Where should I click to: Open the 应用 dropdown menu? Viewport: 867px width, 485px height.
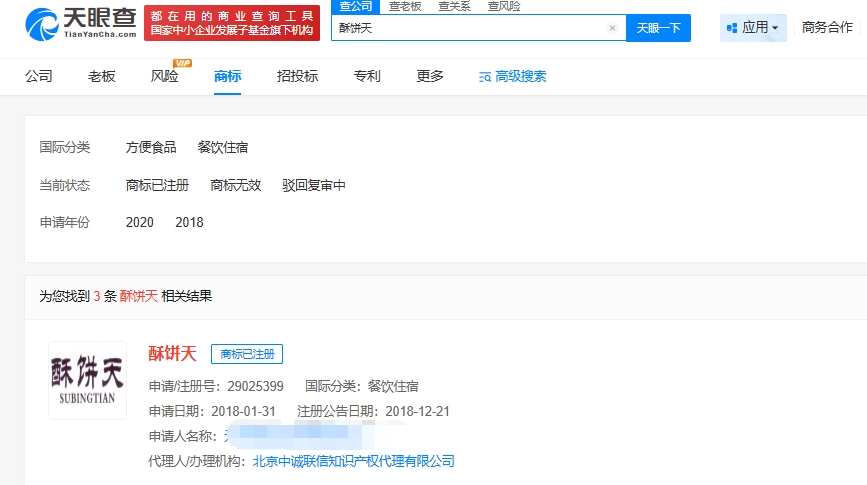click(x=753, y=28)
